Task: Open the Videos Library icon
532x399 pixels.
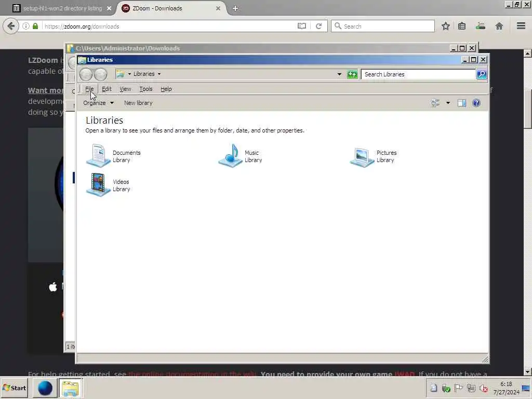Action: click(98, 185)
